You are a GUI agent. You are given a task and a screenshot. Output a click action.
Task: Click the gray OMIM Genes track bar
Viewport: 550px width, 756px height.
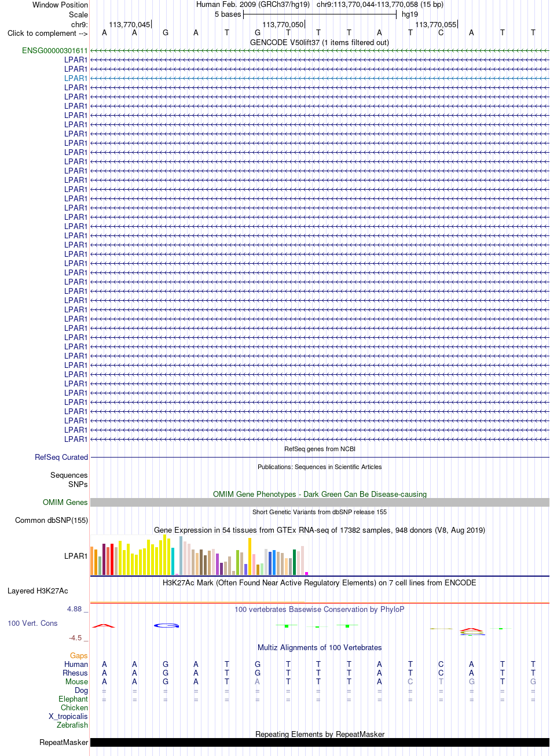pos(320,502)
